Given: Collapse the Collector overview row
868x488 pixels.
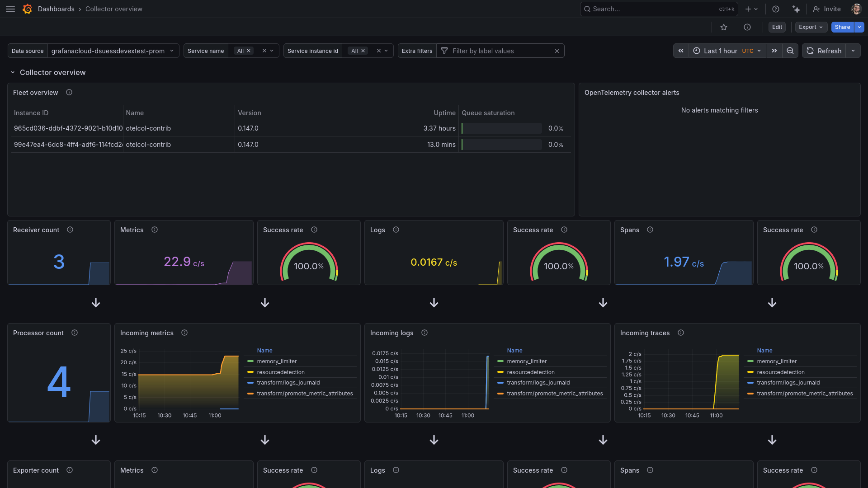Looking at the screenshot, I should 13,72.
